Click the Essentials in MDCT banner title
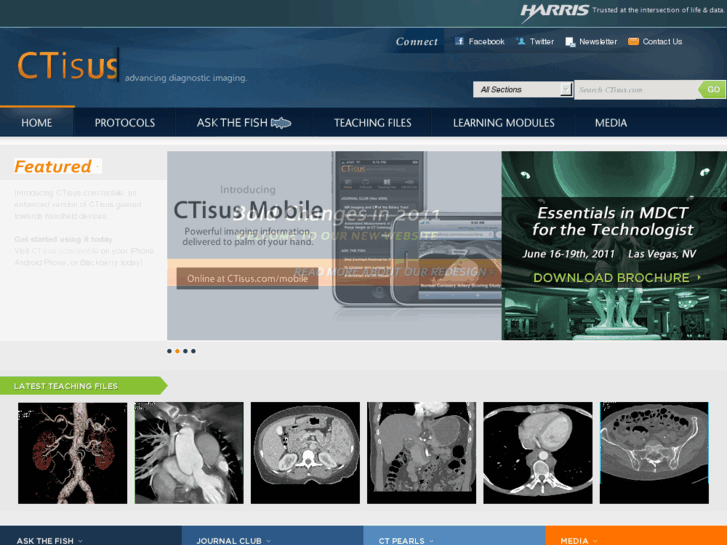The width and height of the screenshot is (727, 545). pos(612,221)
